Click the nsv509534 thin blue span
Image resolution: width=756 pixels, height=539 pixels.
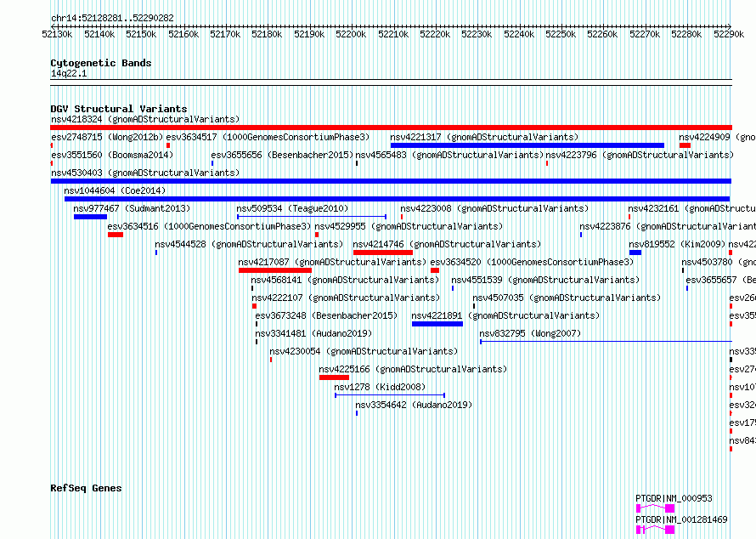tap(312, 217)
